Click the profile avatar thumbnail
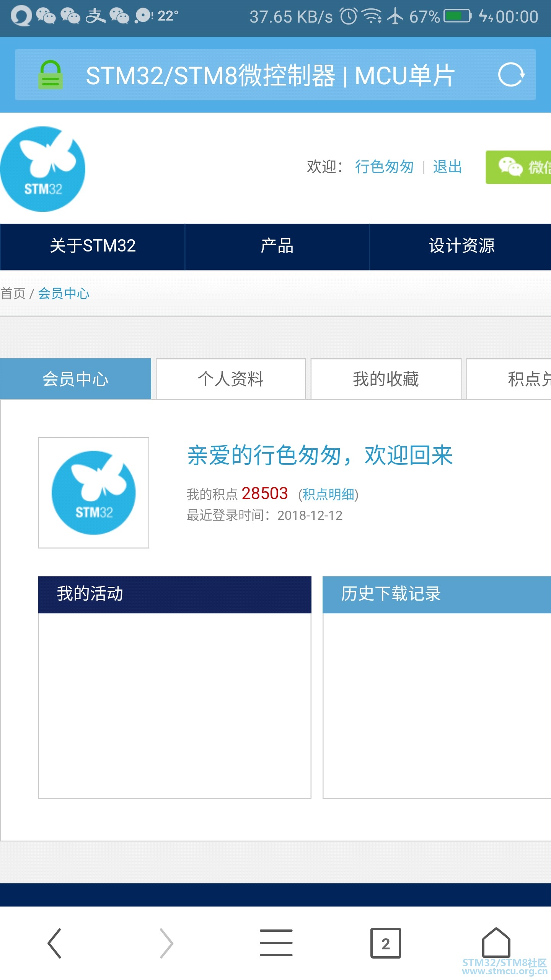The width and height of the screenshot is (551, 980). 93,493
